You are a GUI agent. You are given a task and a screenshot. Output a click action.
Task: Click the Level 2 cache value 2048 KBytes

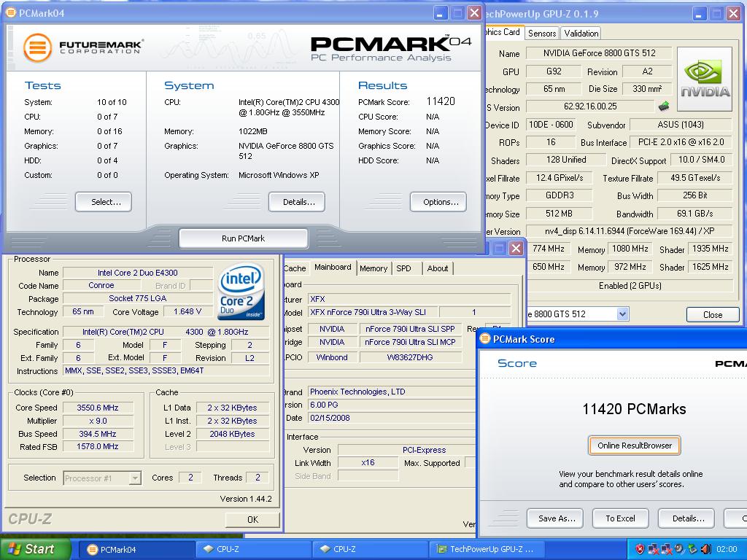tap(232, 434)
